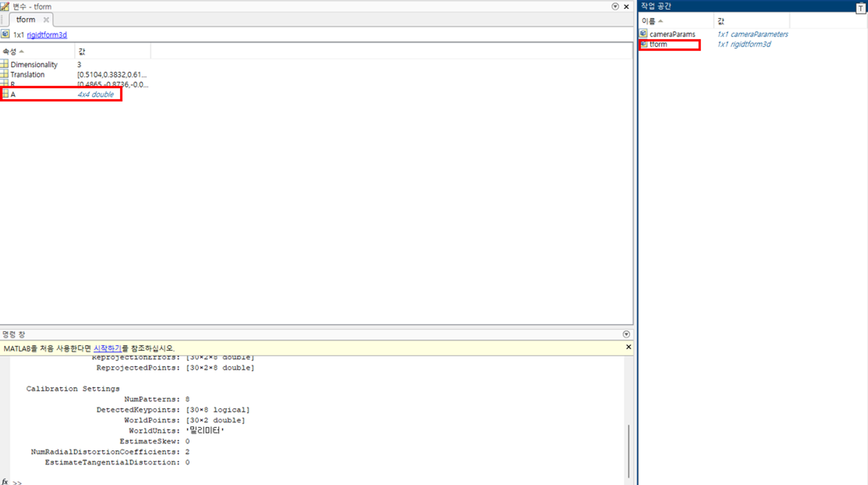Select the tform tab

[x=26, y=20]
